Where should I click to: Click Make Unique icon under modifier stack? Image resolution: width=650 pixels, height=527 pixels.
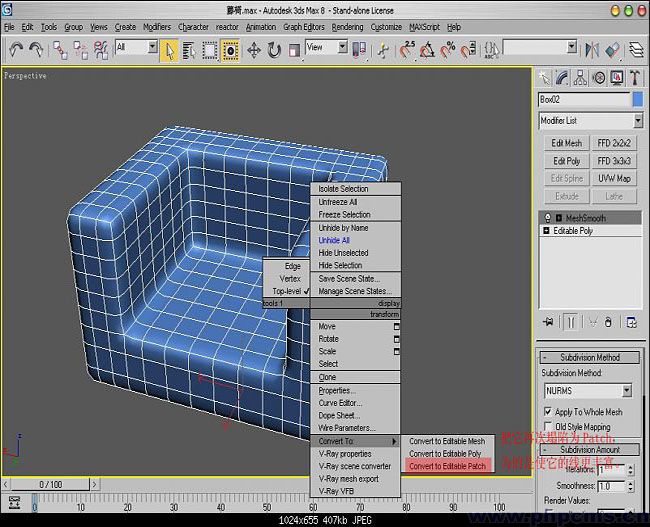point(593,322)
